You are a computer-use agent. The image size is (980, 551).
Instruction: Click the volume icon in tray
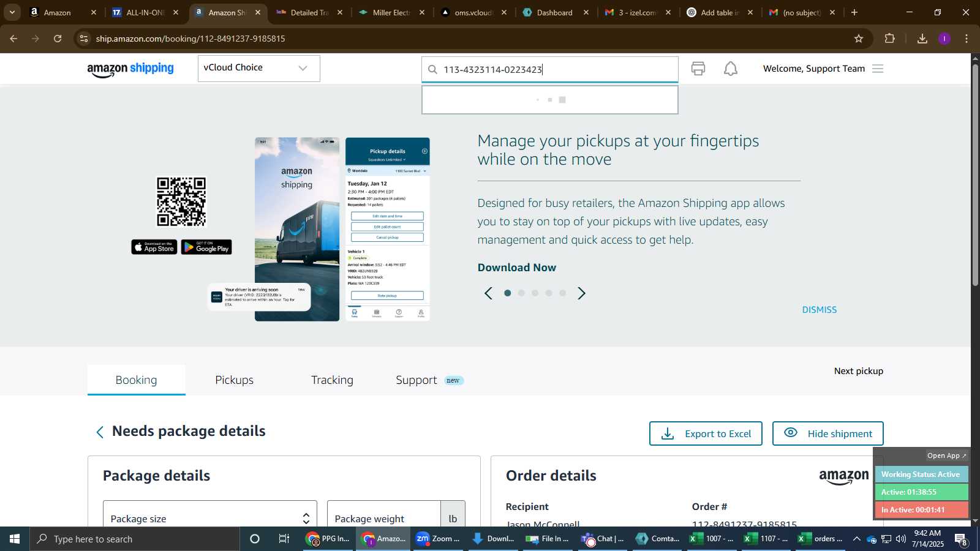(x=901, y=539)
